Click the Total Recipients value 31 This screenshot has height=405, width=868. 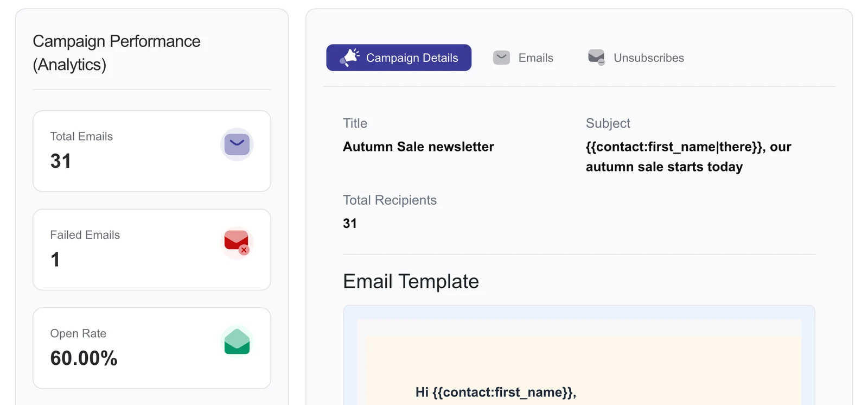pos(350,223)
